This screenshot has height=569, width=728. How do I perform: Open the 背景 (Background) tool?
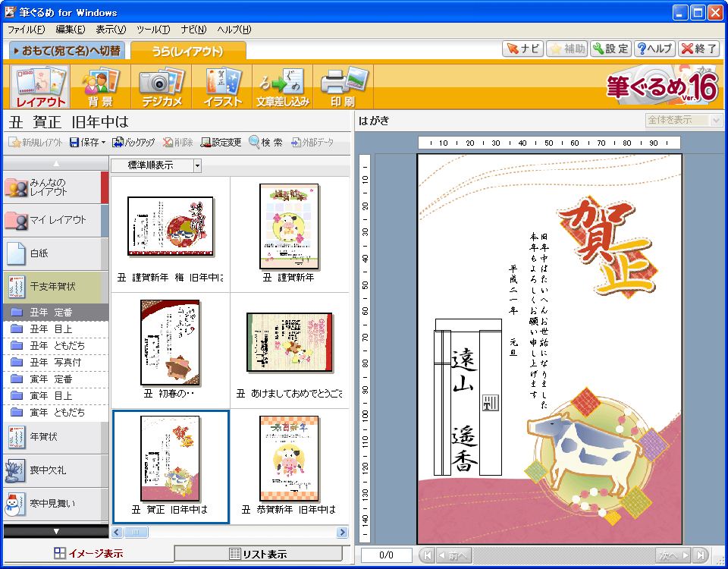click(x=100, y=86)
